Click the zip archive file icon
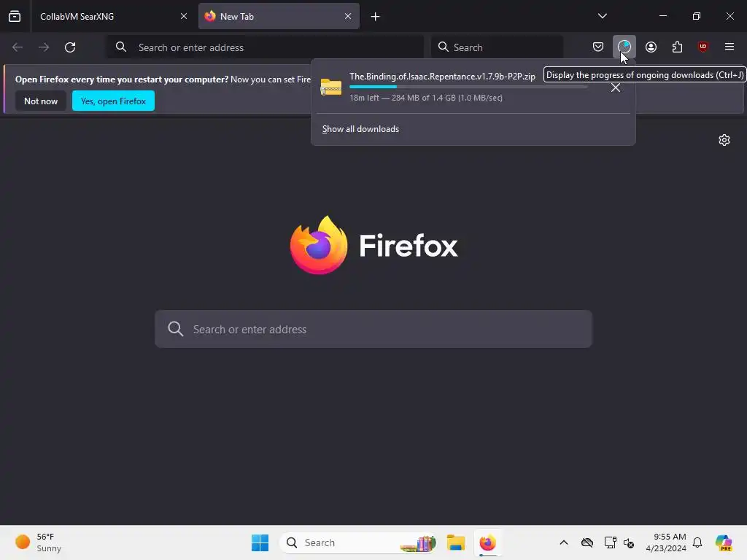 pyautogui.click(x=330, y=87)
